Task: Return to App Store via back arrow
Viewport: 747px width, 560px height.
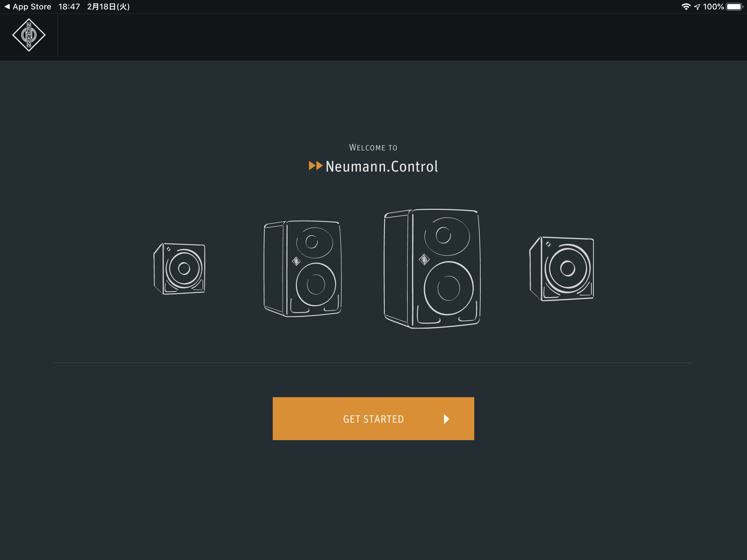Action: (28, 7)
